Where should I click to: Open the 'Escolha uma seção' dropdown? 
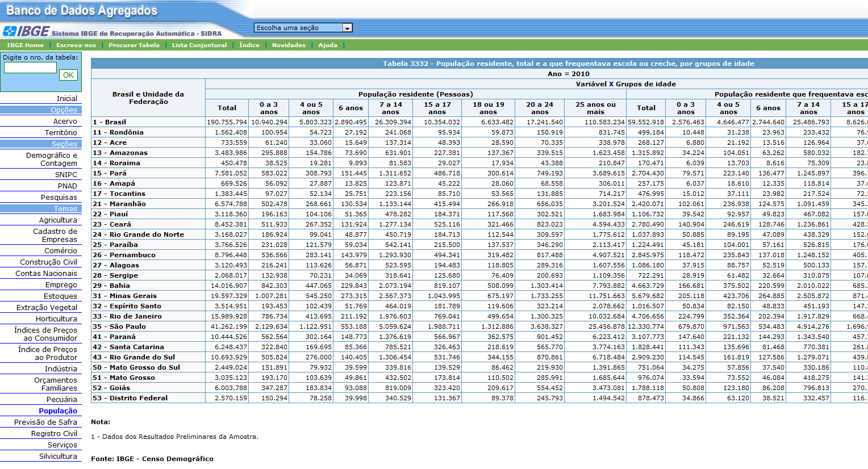click(303, 28)
